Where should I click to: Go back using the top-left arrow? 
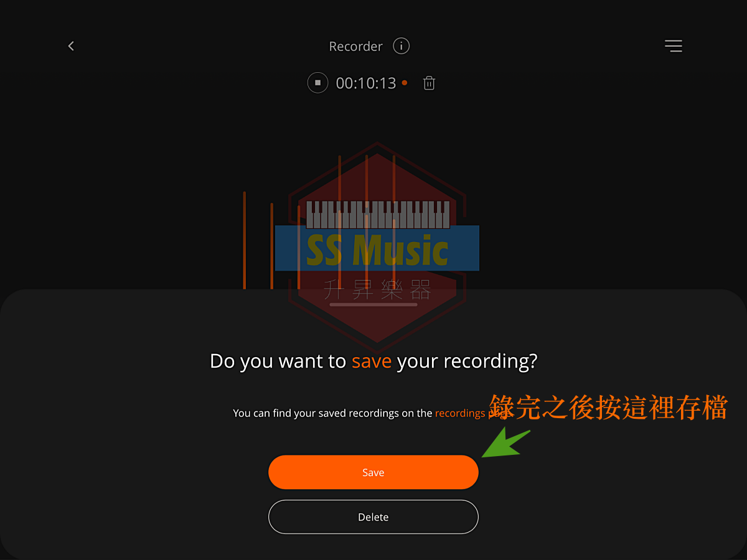(71, 46)
